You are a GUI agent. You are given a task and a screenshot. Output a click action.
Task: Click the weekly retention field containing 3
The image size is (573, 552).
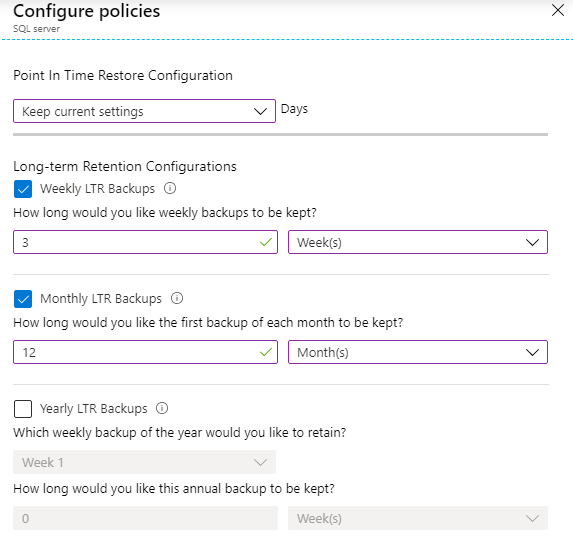point(145,242)
